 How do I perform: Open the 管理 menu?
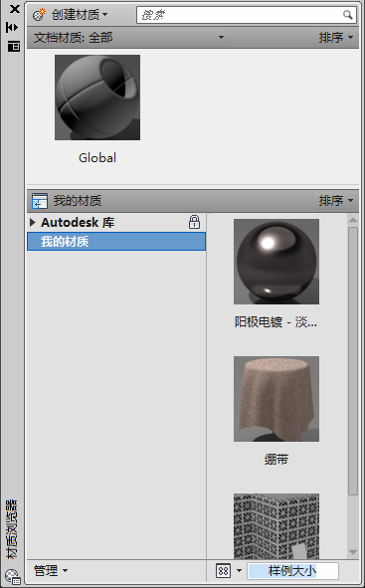pos(51,571)
